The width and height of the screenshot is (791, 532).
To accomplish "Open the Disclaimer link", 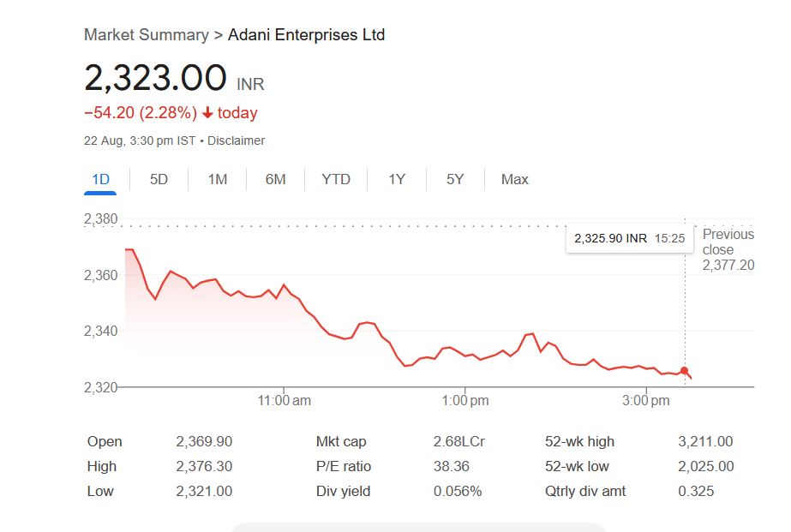I will point(236,140).
